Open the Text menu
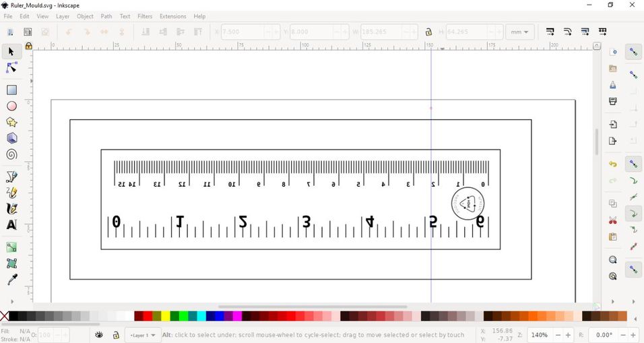This screenshot has height=343, width=644. [x=125, y=16]
